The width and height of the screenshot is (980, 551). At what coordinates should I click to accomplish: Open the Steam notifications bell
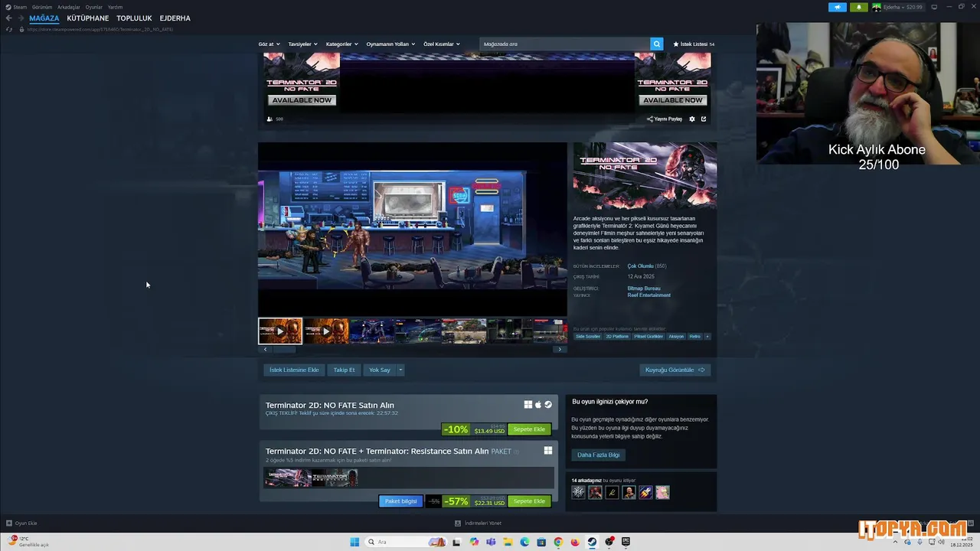point(858,7)
